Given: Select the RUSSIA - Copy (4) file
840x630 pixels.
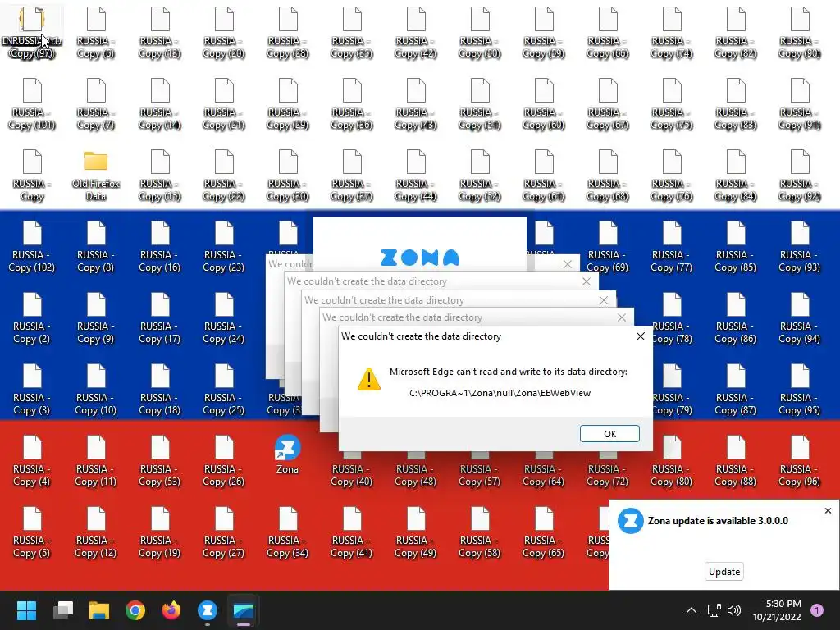Looking at the screenshot, I should [32, 461].
